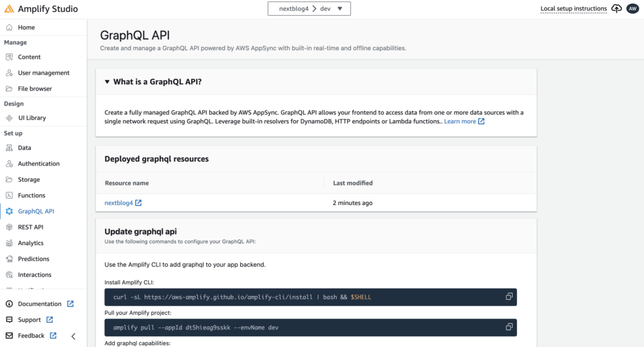Click the Documentation info icon
The image size is (644, 347).
coord(9,304)
